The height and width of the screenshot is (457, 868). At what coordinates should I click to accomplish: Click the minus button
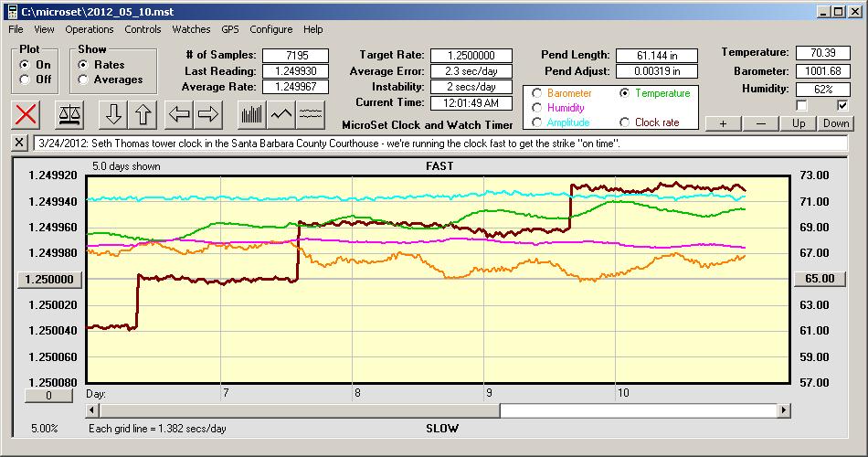click(x=760, y=123)
